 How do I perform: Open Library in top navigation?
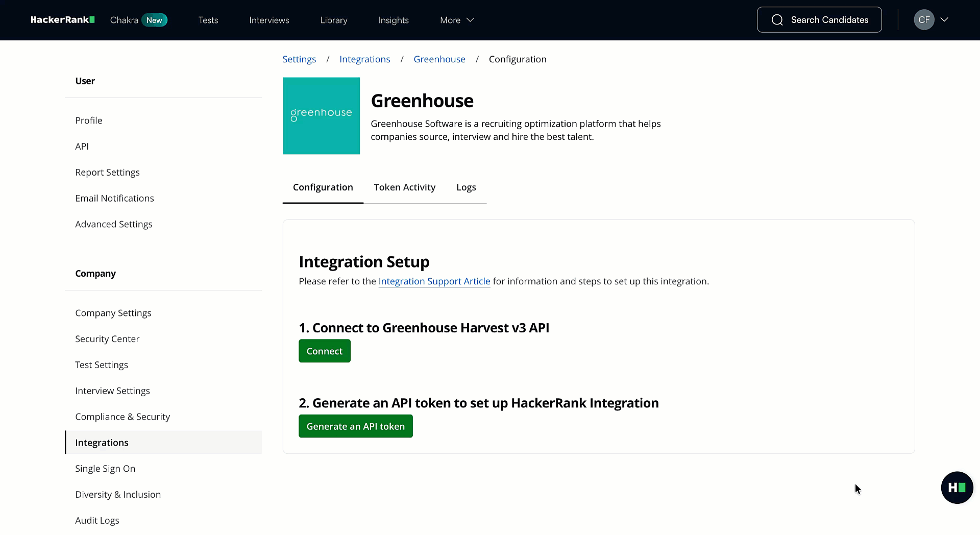334,20
